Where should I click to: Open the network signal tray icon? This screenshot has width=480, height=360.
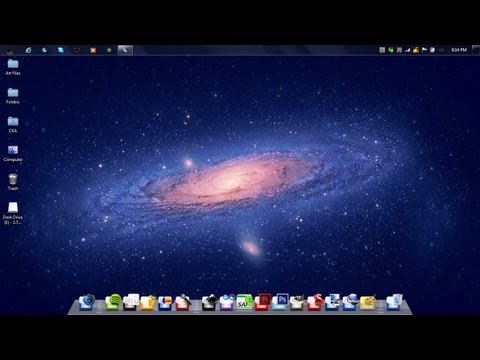[x=407, y=50]
